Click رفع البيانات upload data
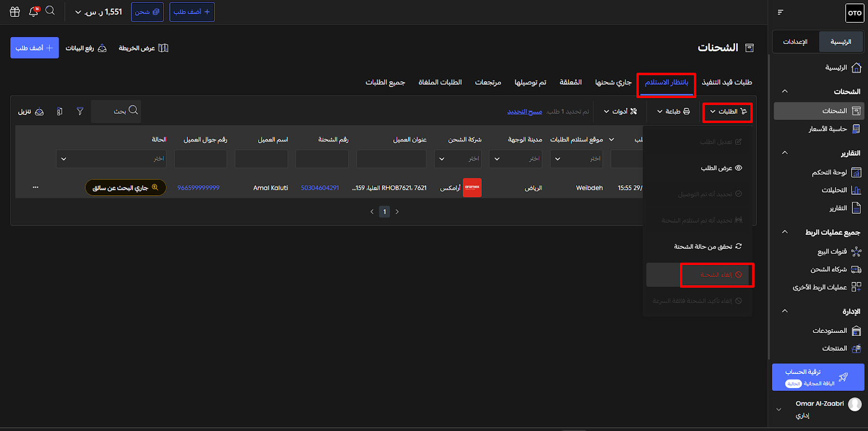The height and width of the screenshot is (431, 868). tap(86, 48)
